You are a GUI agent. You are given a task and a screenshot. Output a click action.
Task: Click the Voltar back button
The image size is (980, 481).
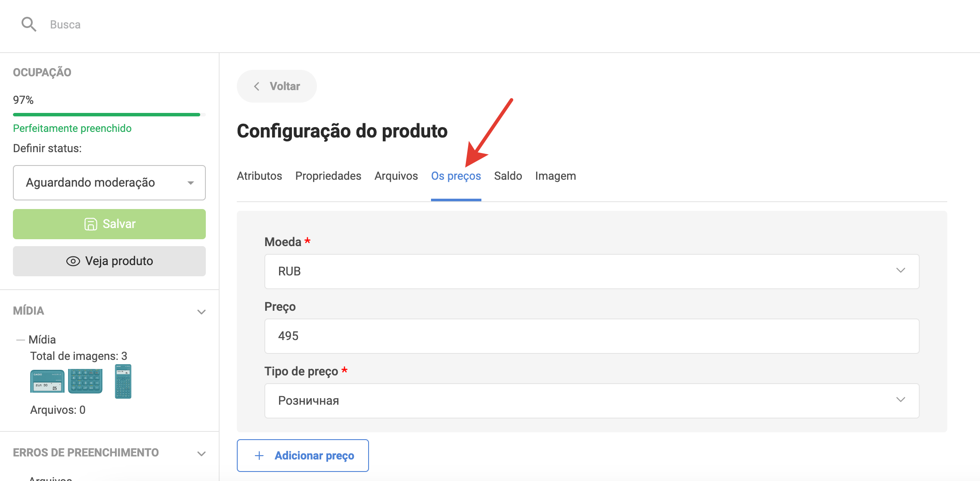coord(276,86)
